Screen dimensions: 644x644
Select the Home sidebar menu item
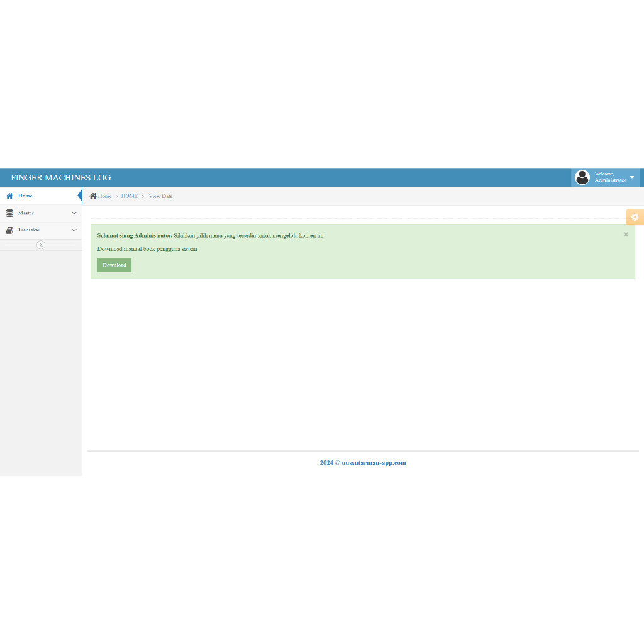tap(41, 196)
